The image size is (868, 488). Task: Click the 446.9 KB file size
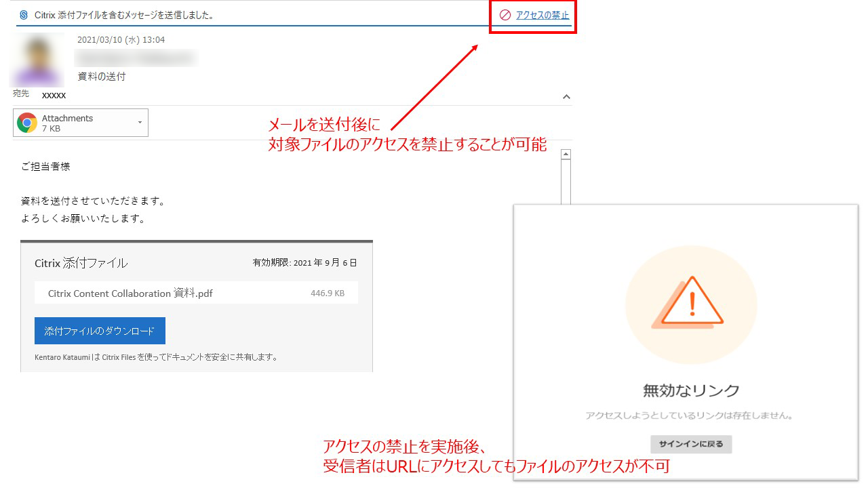point(328,293)
